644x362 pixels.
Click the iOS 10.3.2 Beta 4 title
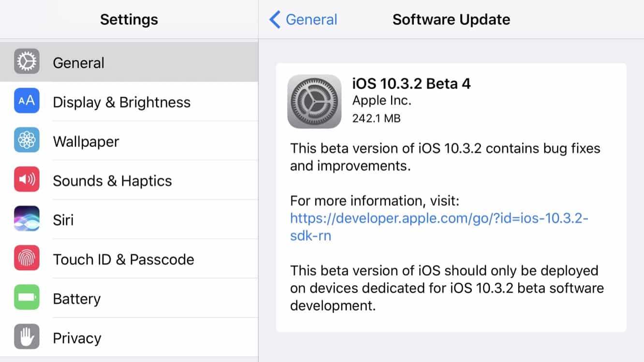point(411,84)
